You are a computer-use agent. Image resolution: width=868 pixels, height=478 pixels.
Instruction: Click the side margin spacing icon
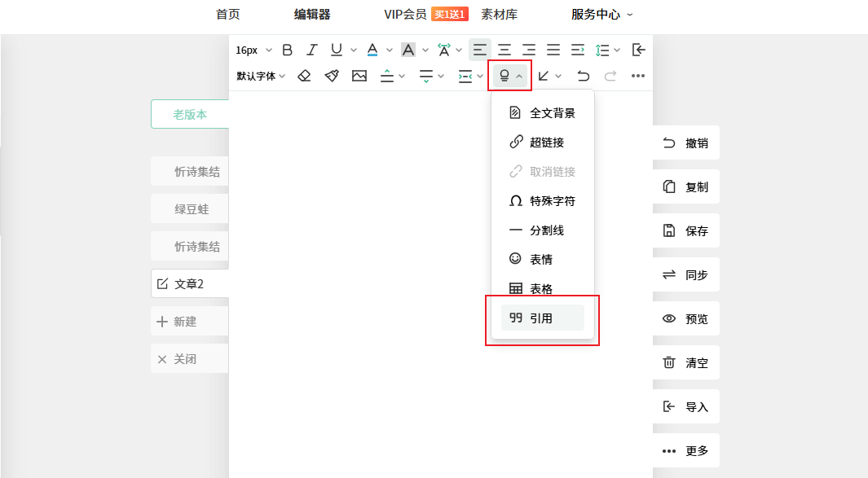(465, 76)
